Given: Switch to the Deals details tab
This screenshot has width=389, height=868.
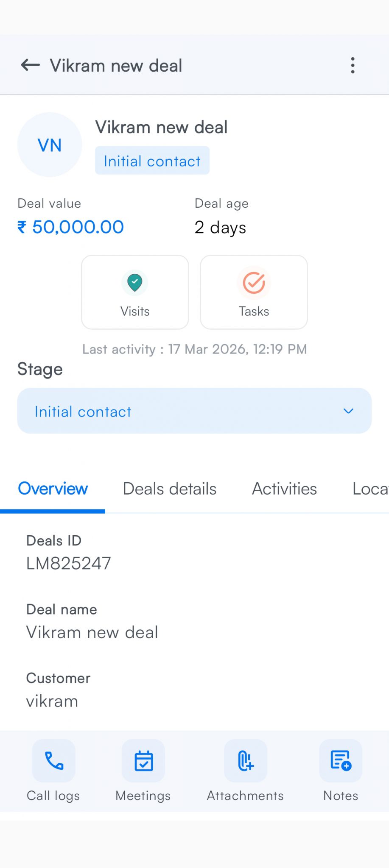Looking at the screenshot, I should click(170, 489).
